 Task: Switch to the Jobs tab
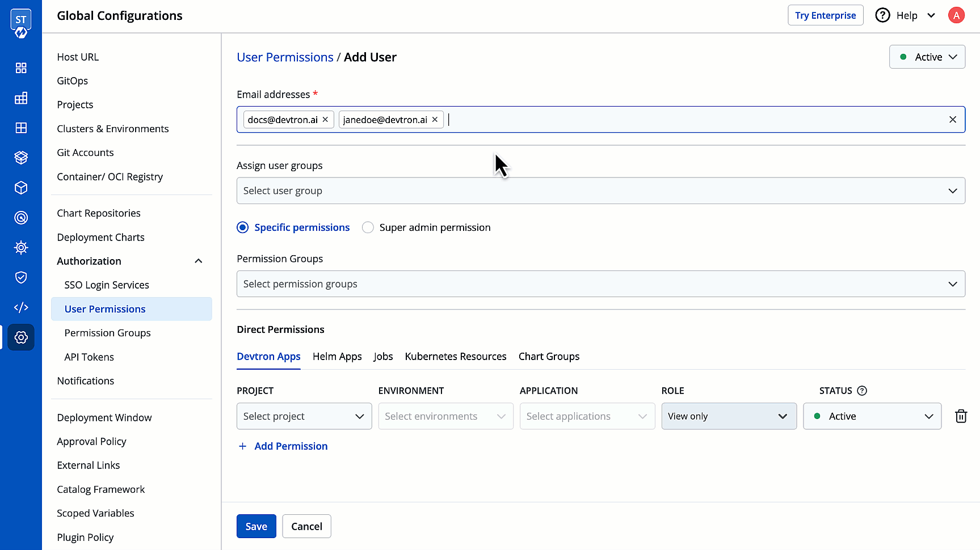(383, 357)
